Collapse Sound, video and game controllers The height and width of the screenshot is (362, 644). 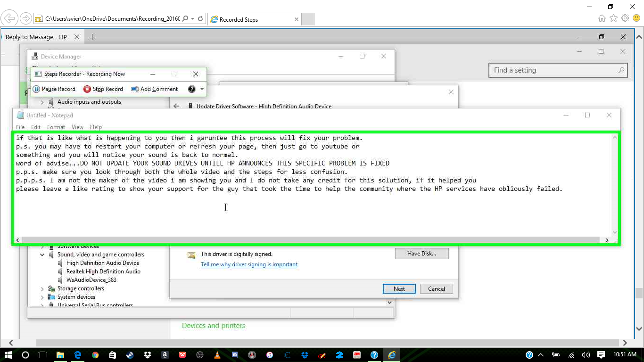point(42,255)
